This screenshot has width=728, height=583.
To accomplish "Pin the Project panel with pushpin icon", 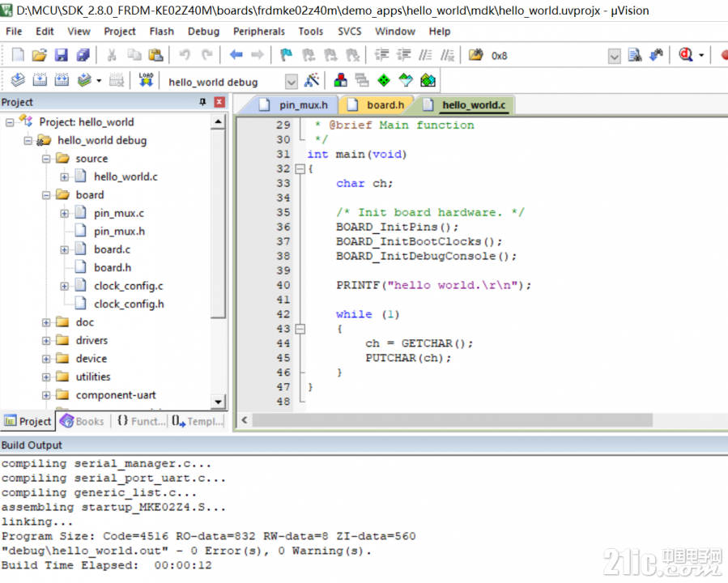I will pyautogui.click(x=202, y=102).
